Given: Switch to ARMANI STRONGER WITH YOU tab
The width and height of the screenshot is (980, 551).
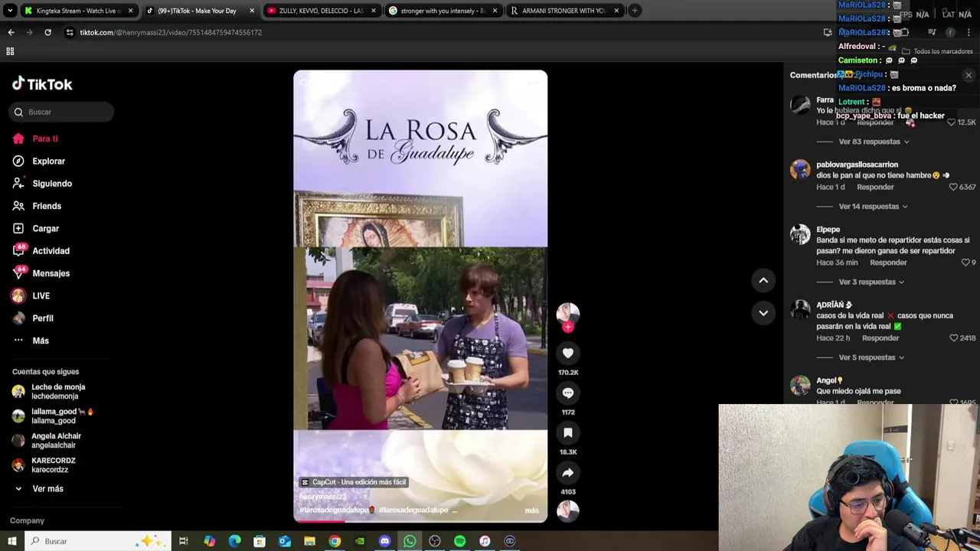Looking at the screenshot, I should pos(564,11).
